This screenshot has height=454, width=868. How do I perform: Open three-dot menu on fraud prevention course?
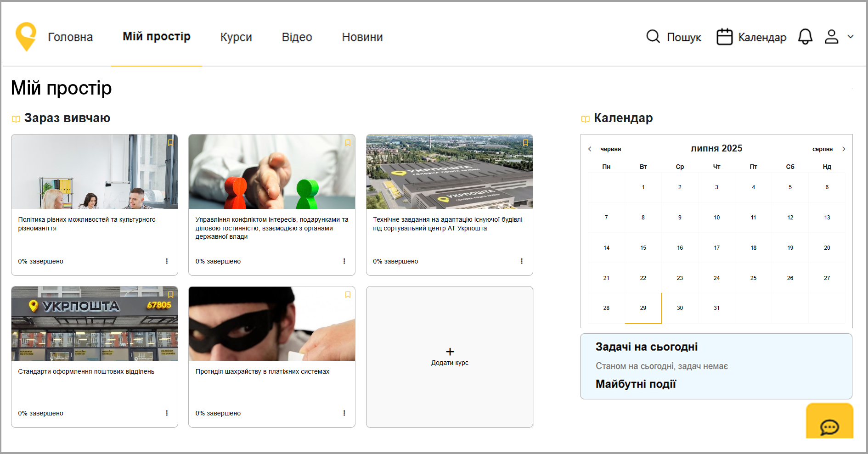coord(344,413)
